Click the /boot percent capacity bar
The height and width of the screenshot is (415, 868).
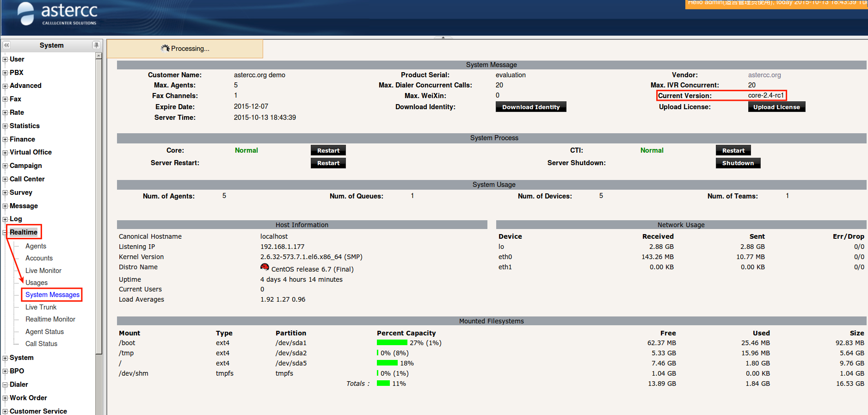392,343
